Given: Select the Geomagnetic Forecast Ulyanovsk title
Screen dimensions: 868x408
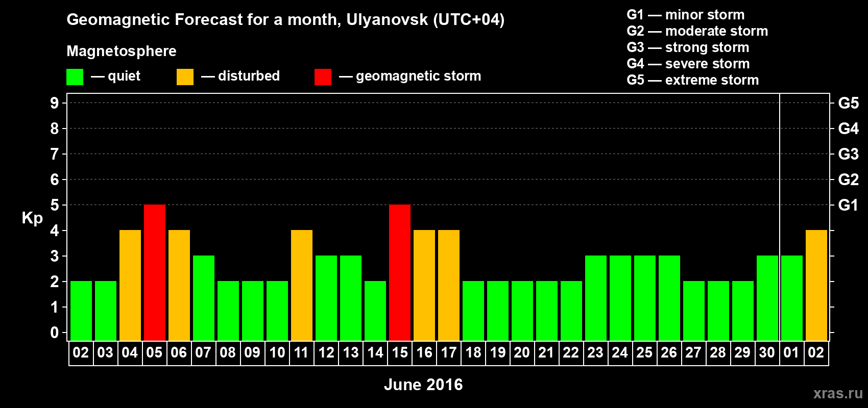Looking at the screenshot, I should pyautogui.click(x=285, y=20).
